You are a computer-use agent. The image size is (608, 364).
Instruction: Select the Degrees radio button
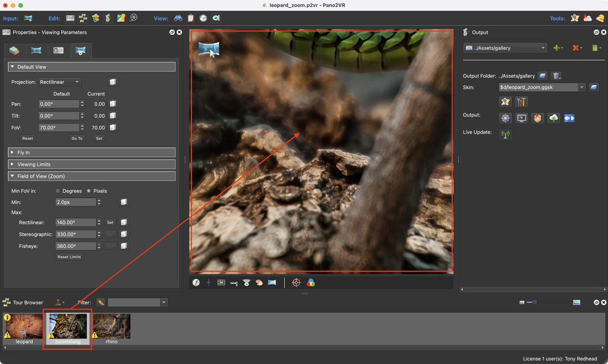[x=58, y=191]
